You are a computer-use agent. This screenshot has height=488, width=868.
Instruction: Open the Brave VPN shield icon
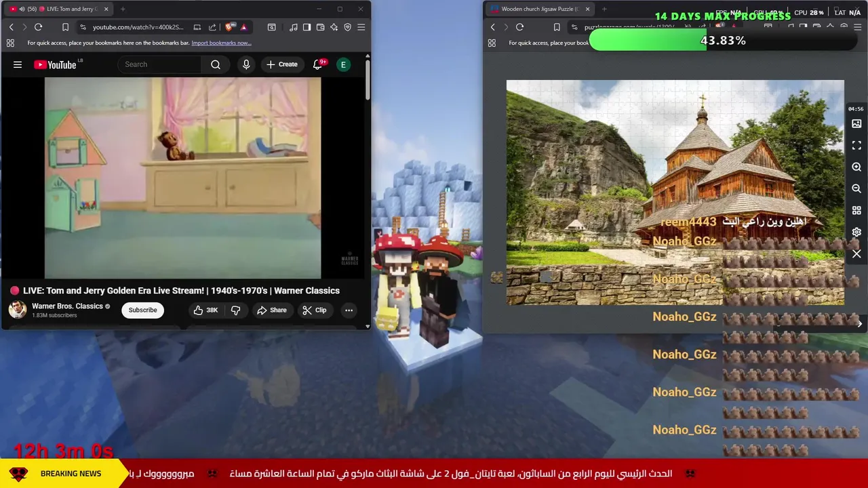pos(347,27)
